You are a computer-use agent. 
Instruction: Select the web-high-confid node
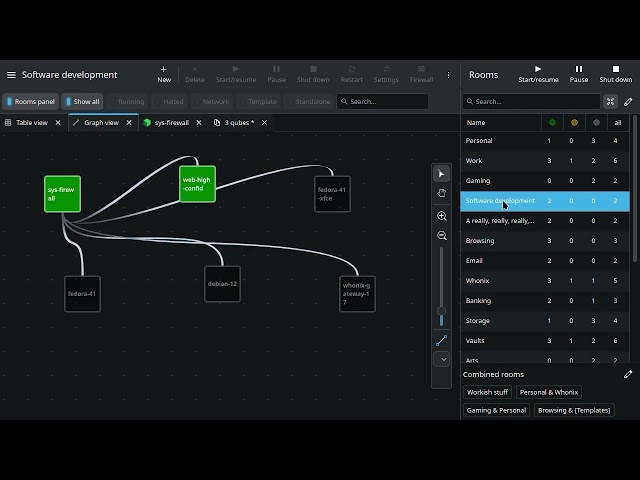click(198, 184)
